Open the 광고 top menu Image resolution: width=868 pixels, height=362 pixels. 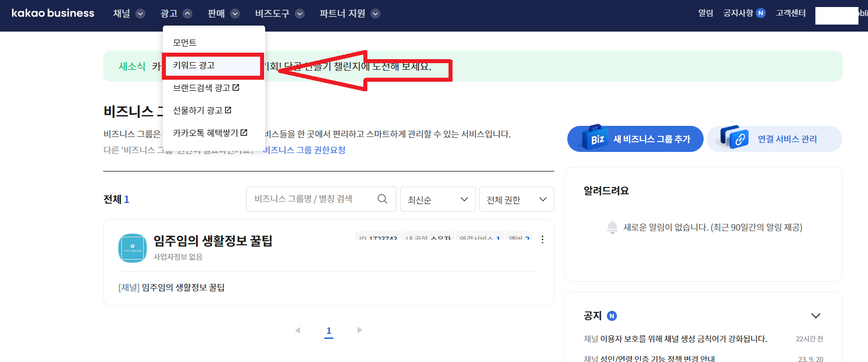169,14
